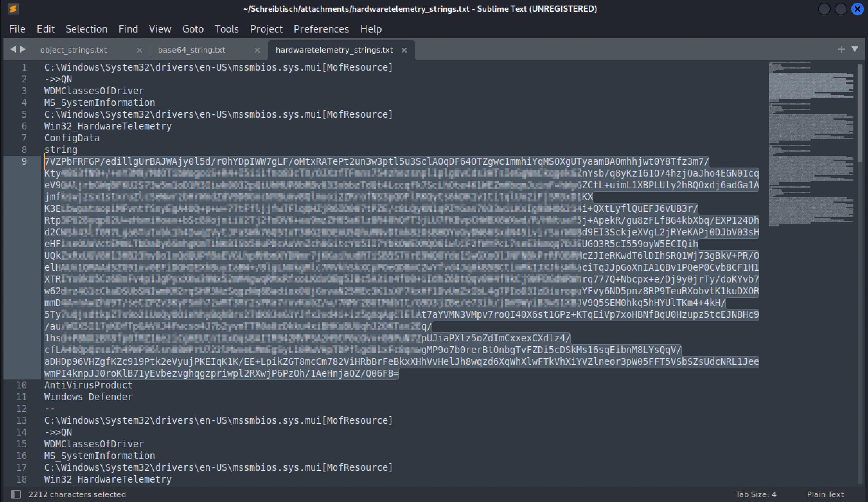Close the base64_string.txt tab

(257, 50)
